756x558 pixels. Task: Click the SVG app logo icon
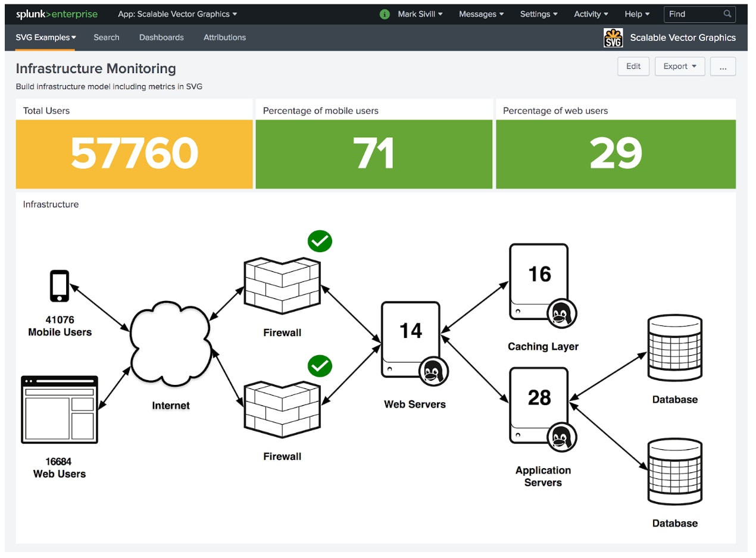pos(613,37)
